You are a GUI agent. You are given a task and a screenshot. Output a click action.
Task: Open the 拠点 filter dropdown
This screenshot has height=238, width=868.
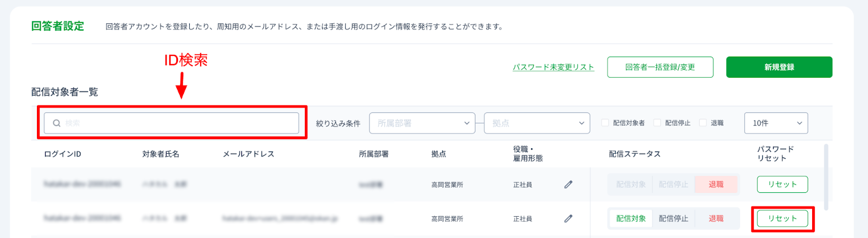click(x=537, y=123)
